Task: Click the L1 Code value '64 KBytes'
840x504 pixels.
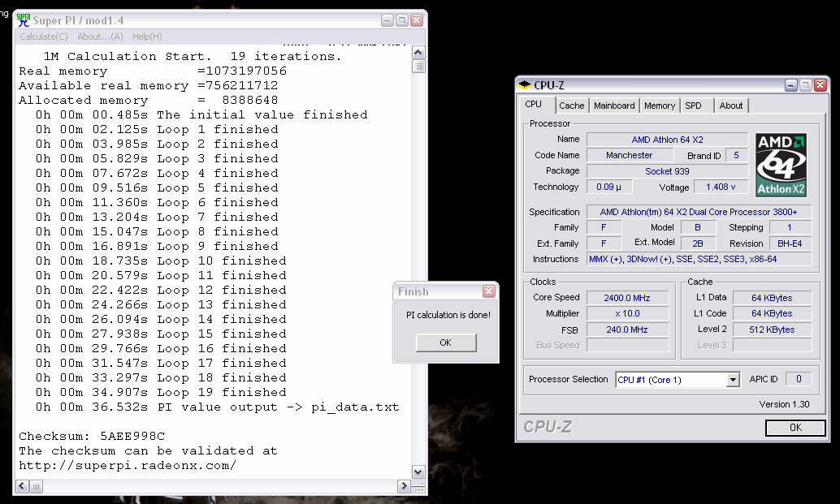Action: point(772,313)
